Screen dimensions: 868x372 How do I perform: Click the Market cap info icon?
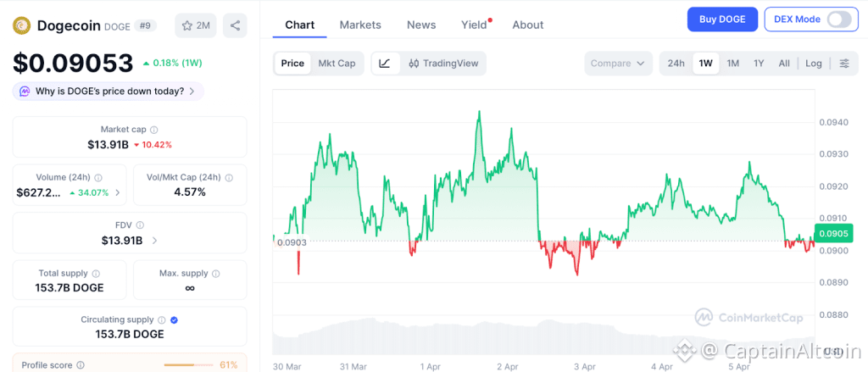point(153,130)
